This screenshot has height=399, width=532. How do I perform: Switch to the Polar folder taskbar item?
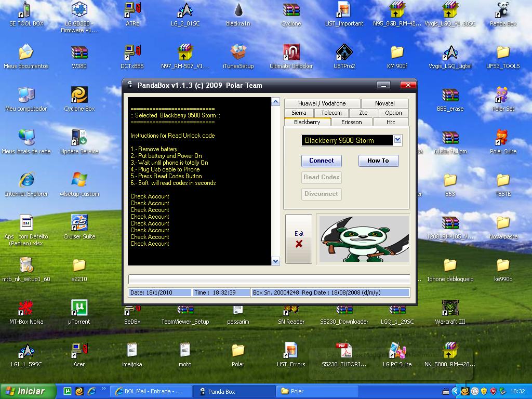coord(317,391)
